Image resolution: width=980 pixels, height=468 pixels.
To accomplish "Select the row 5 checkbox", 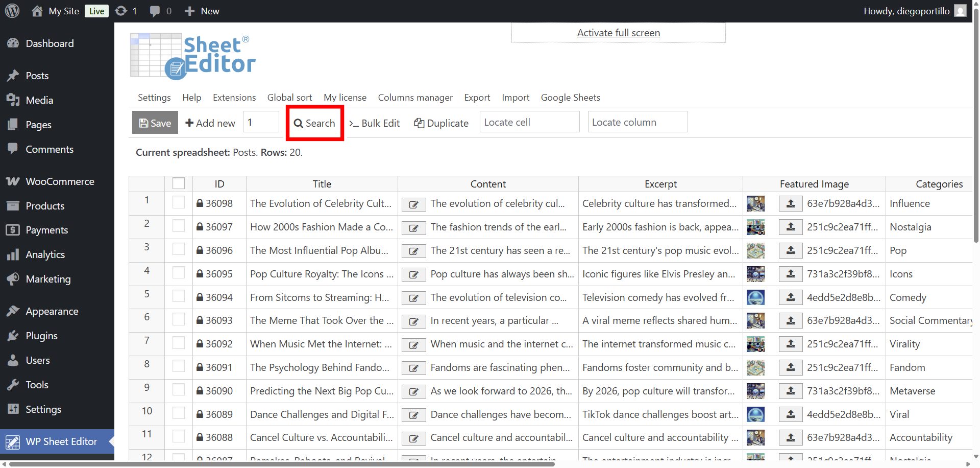I will click(x=179, y=296).
